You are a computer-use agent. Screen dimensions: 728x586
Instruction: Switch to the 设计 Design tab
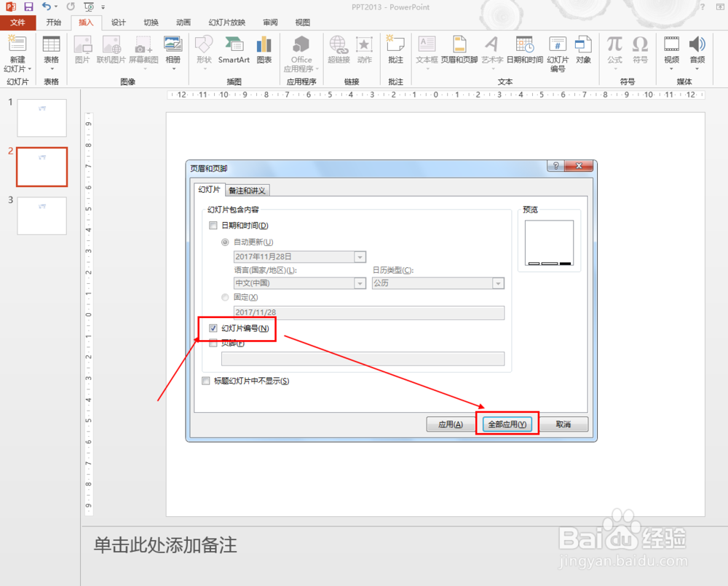[x=119, y=23]
